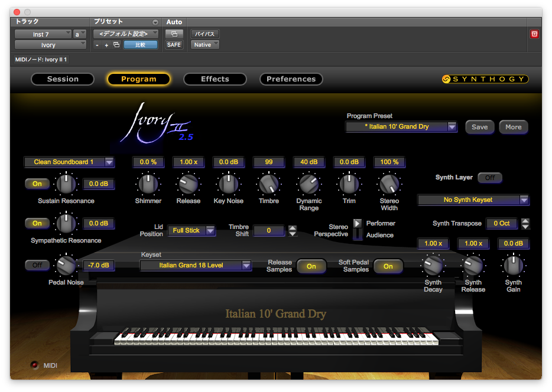552x392 pixels.
Task: Open the Auto automation enable window icon
Action: [x=174, y=34]
